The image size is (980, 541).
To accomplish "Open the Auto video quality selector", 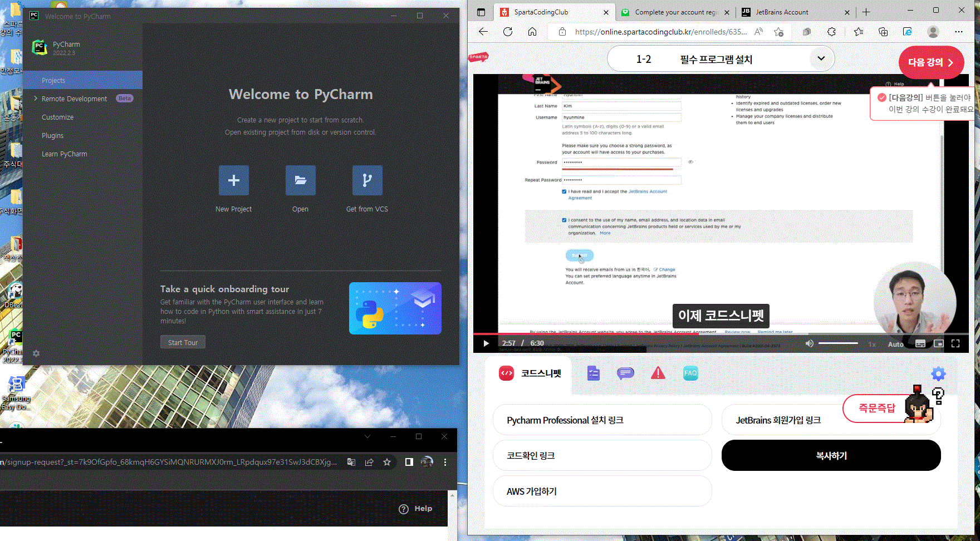I will pyautogui.click(x=895, y=345).
